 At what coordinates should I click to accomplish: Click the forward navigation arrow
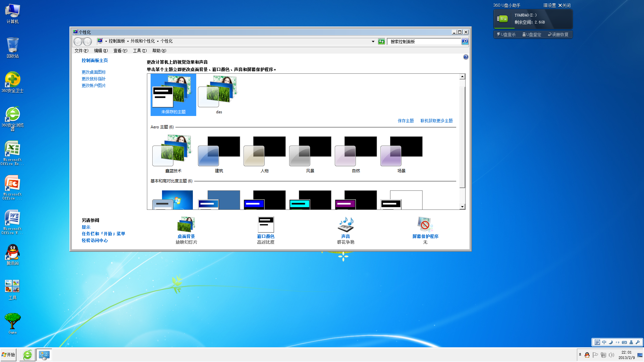[x=88, y=42]
